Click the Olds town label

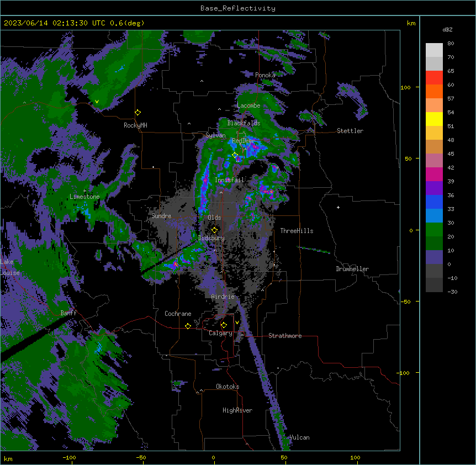(214, 218)
